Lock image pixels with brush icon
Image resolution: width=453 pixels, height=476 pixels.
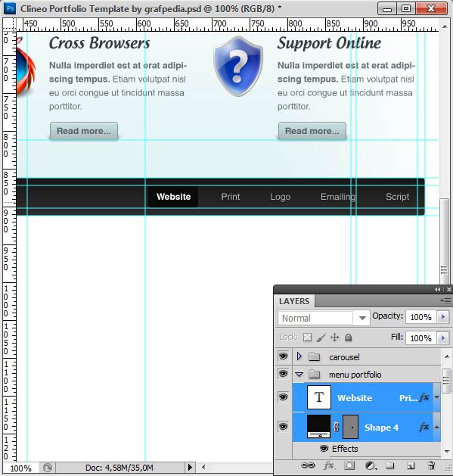pos(321,338)
